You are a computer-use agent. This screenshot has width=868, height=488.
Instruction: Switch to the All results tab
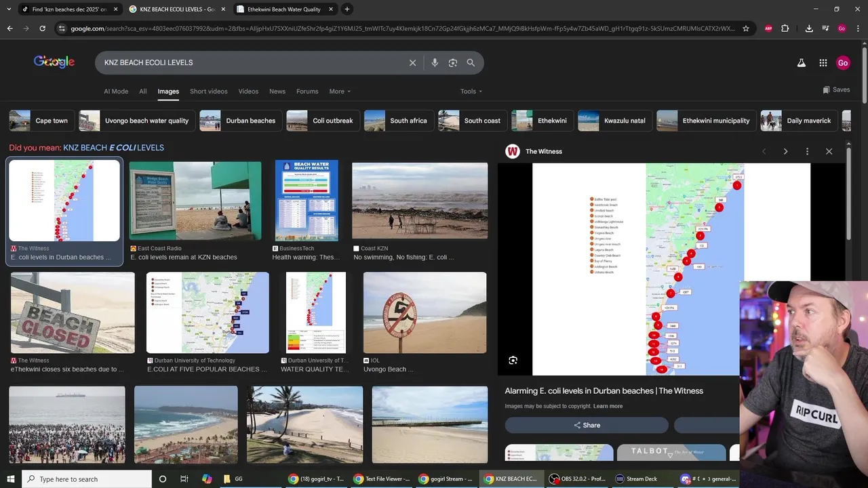[143, 91]
